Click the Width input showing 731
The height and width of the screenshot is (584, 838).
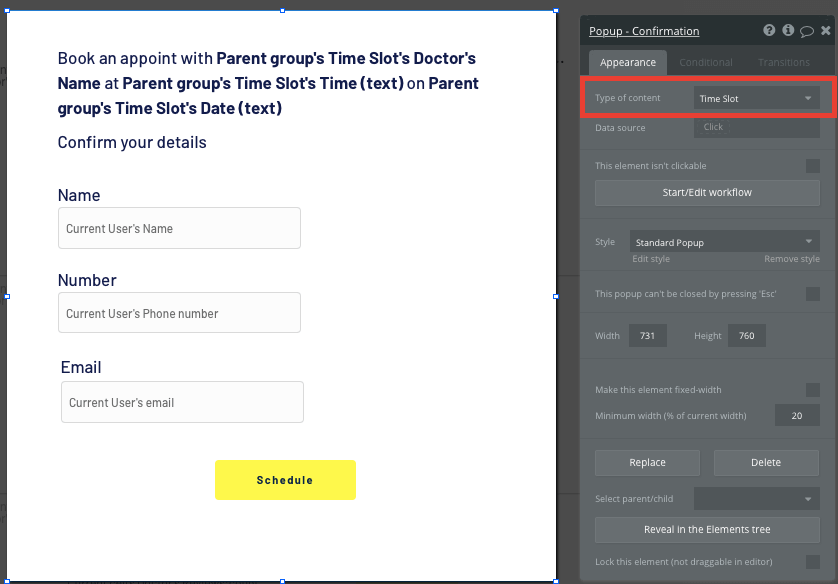click(x=647, y=335)
